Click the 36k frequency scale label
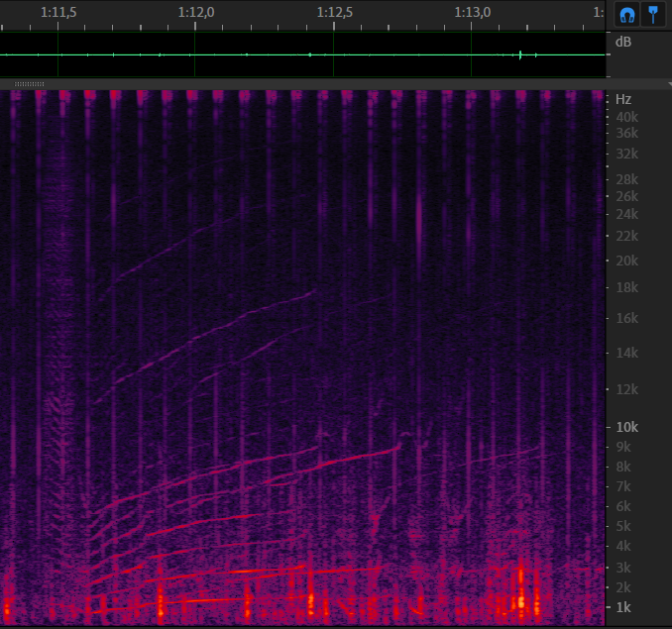 [x=627, y=134]
